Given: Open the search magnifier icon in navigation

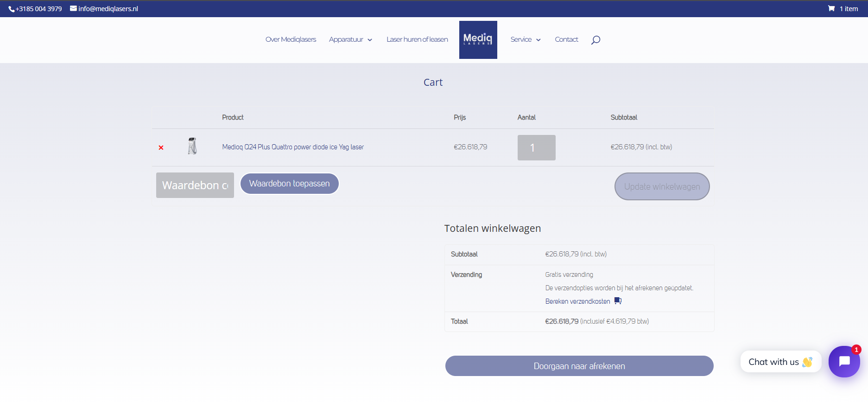Looking at the screenshot, I should point(596,40).
